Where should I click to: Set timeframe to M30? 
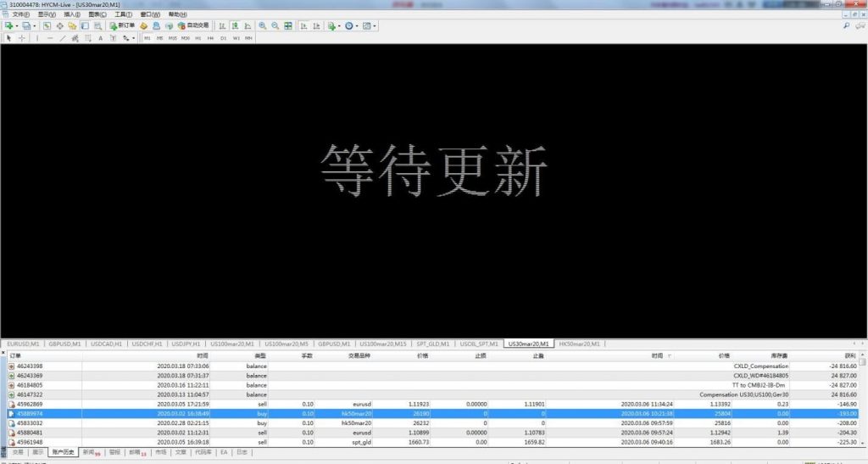pos(186,38)
